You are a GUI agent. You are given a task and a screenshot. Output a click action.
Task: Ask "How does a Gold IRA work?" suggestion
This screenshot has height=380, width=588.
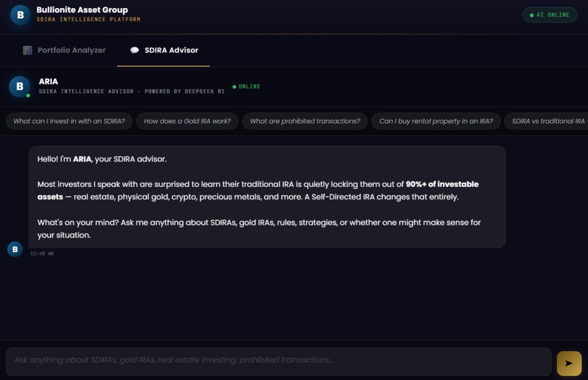pyautogui.click(x=187, y=121)
